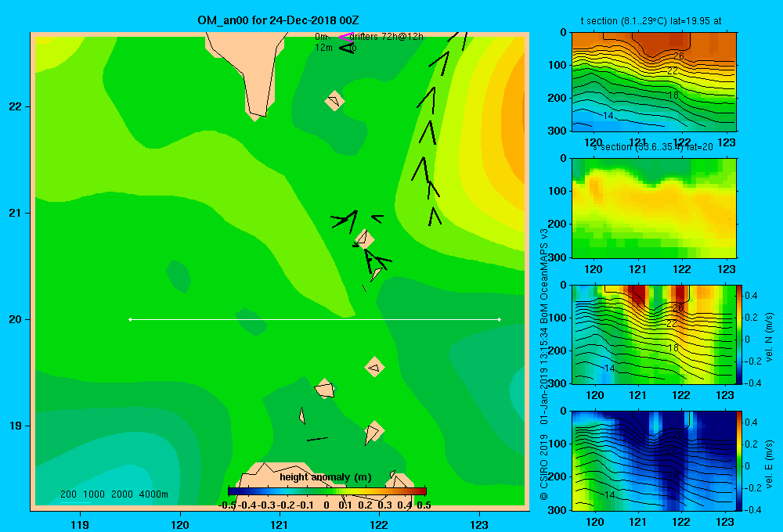Click the small island near 121.5E 22N

[x=334, y=101]
